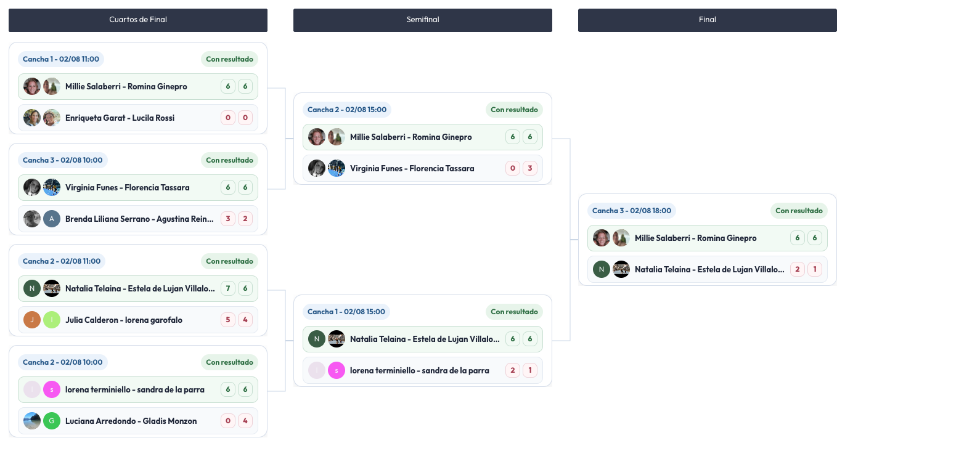Click Millie Salaberri's avatar in the final card

pos(602,238)
